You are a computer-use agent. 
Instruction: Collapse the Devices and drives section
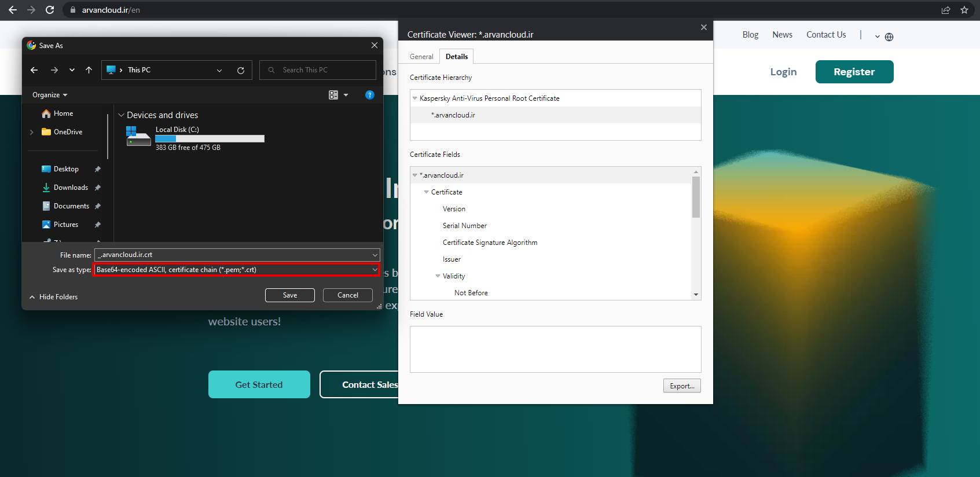pos(122,115)
